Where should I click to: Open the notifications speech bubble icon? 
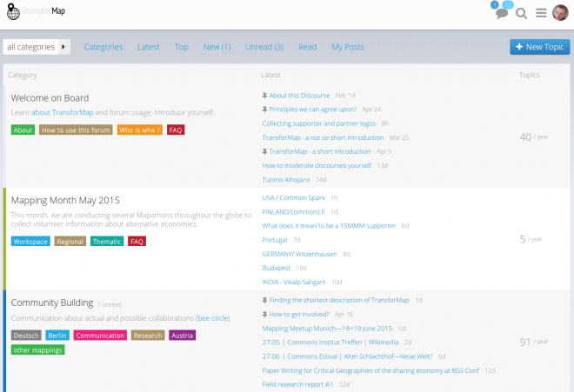coord(502,14)
